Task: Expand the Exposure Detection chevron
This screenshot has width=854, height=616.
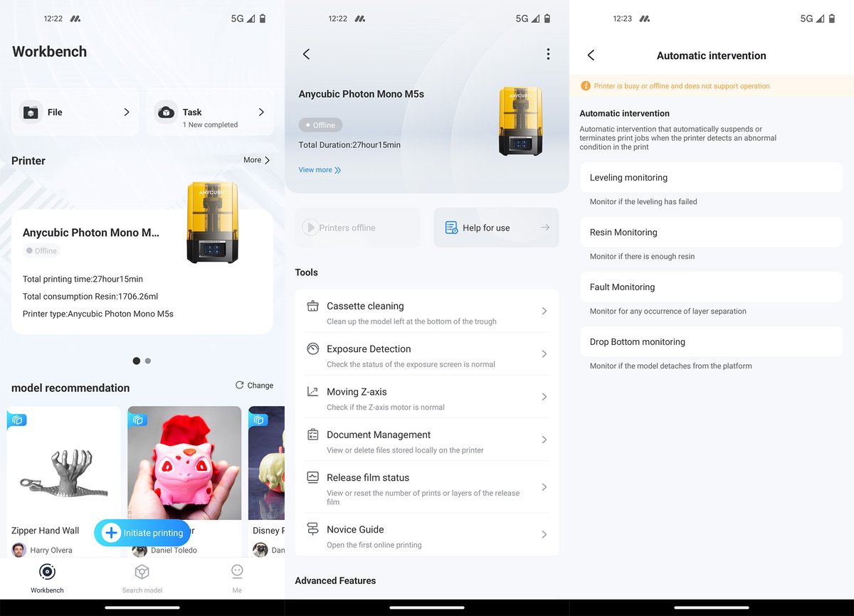Action: click(544, 354)
